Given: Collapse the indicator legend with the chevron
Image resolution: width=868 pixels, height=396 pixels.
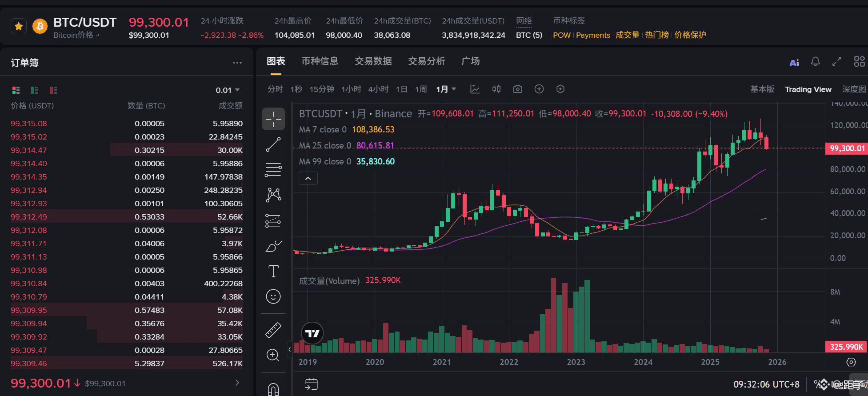Looking at the screenshot, I should coord(308,179).
